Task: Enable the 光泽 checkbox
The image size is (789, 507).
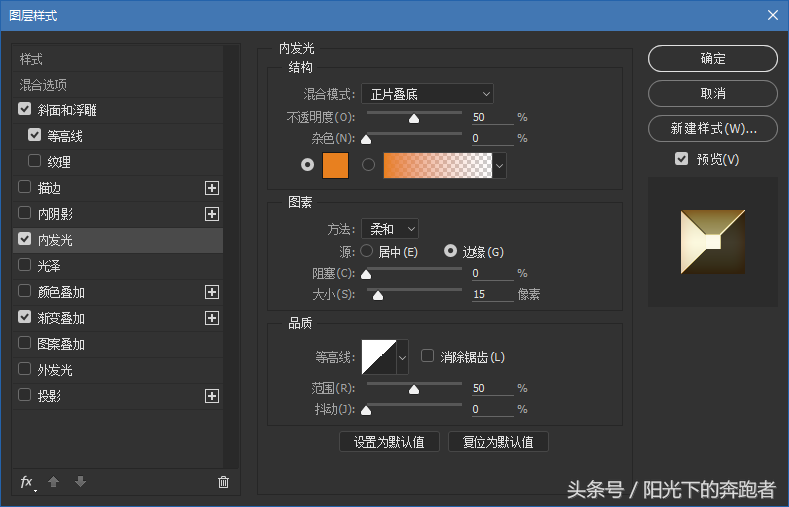Action: [25, 265]
